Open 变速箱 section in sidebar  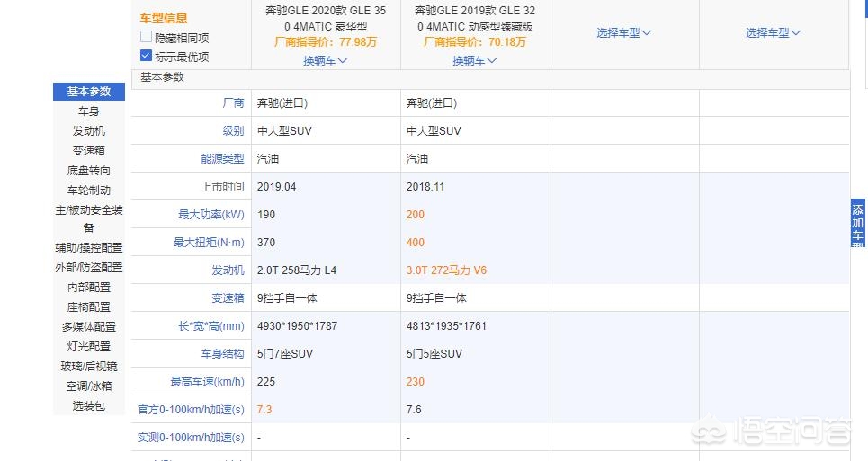point(89,150)
